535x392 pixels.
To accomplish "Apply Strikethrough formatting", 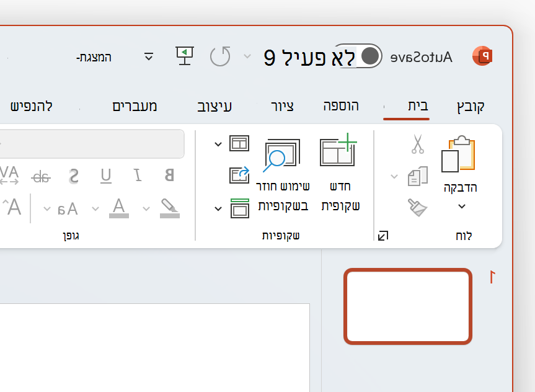I will [41, 177].
